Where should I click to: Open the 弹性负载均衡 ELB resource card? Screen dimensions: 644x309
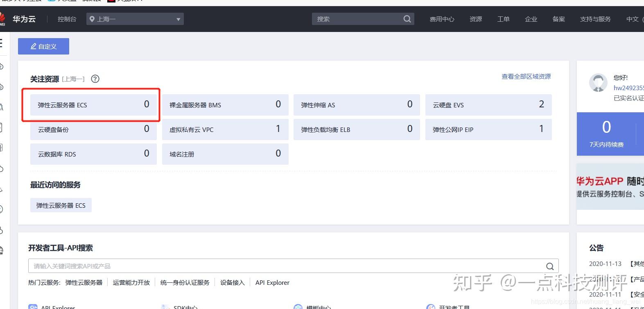click(x=357, y=130)
